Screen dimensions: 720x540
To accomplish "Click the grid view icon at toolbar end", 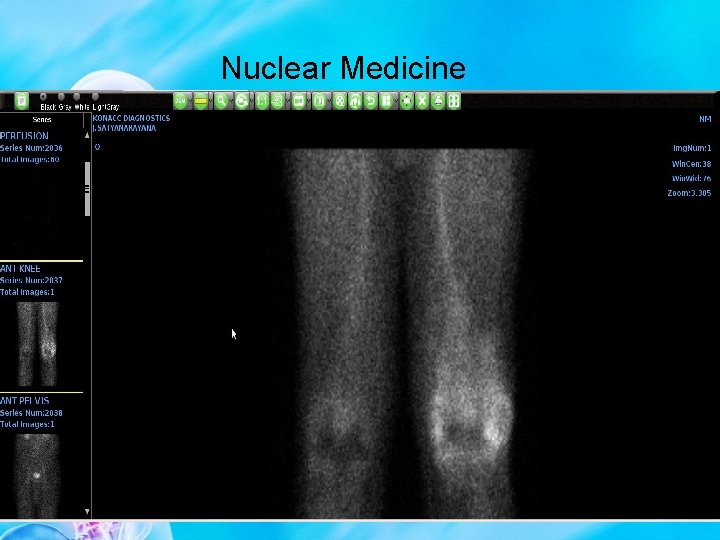I will (453, 101).
